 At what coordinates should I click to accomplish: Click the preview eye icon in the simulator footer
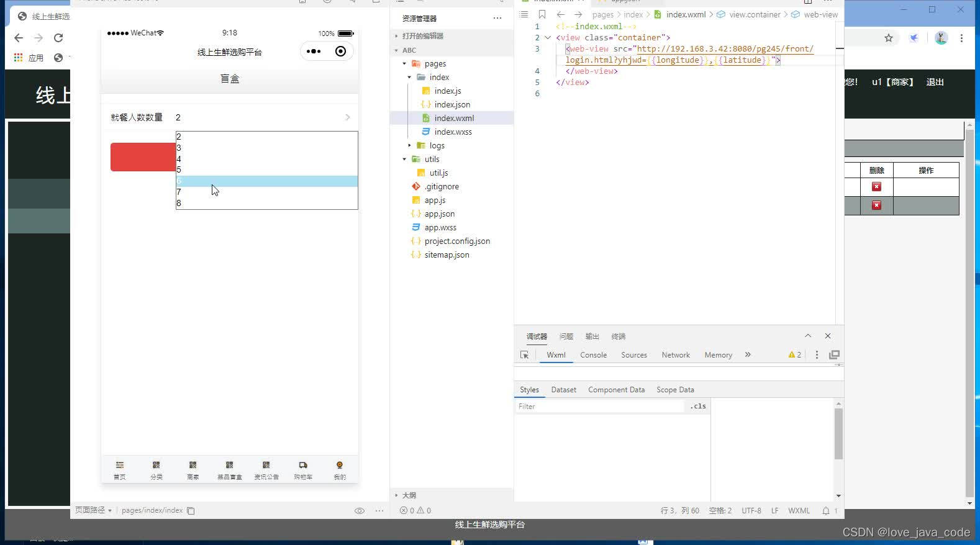pyautogui.click(x=360, y=511)
